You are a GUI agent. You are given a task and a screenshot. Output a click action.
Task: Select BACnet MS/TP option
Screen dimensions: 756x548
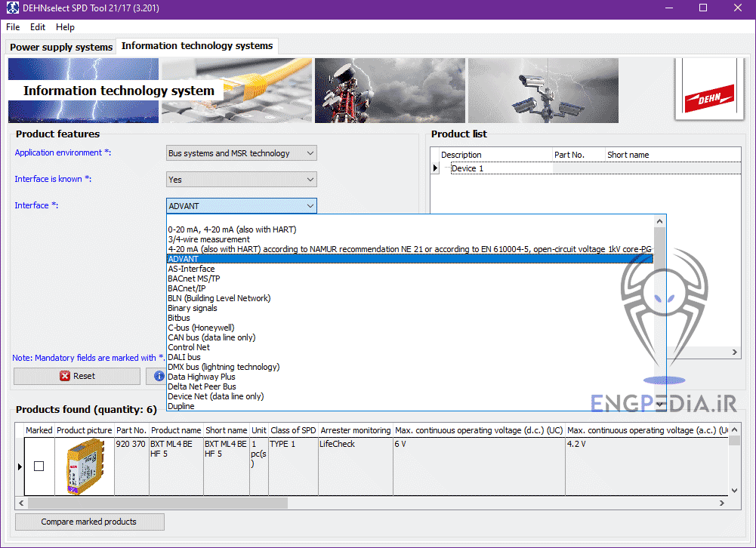coord(410,279)
